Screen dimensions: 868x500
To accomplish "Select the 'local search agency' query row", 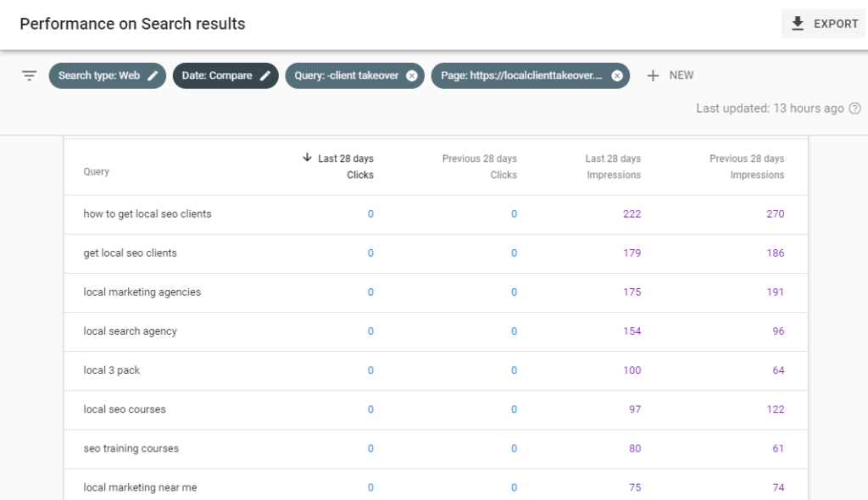I will pyautogui.click(x=131, y=331).
